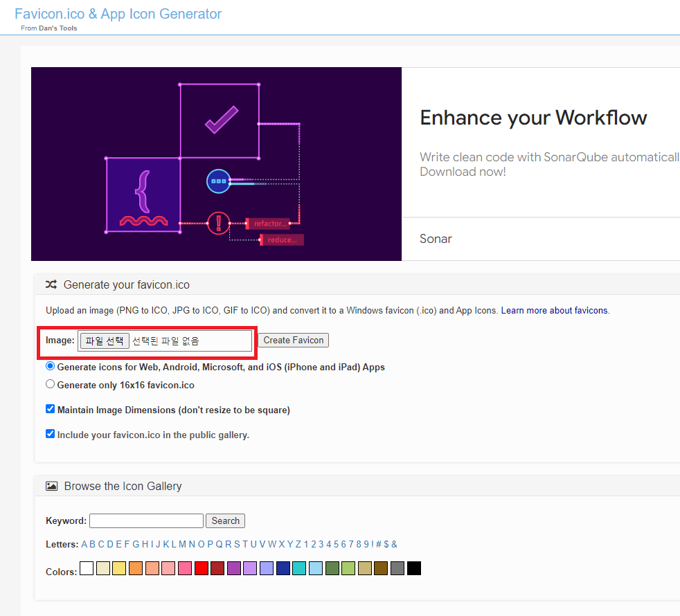680x616 pixels.
Task: Choose the dark blue color swatch
Action: [283, 568]
